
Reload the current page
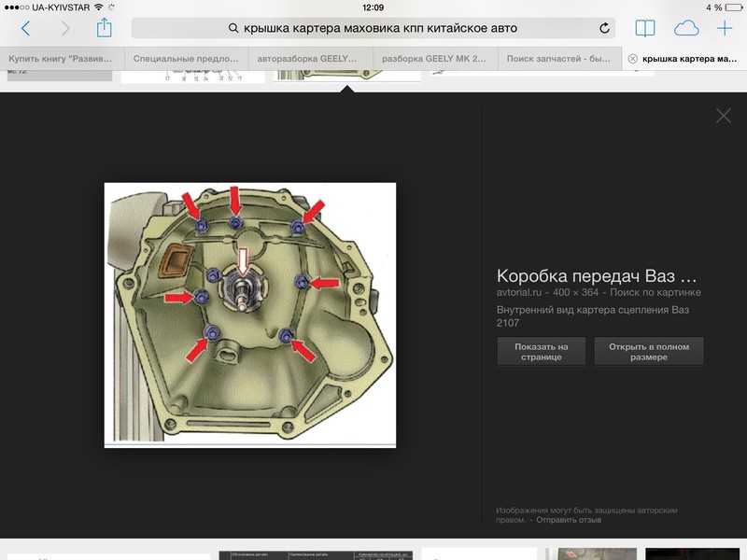tap(604, 30)
